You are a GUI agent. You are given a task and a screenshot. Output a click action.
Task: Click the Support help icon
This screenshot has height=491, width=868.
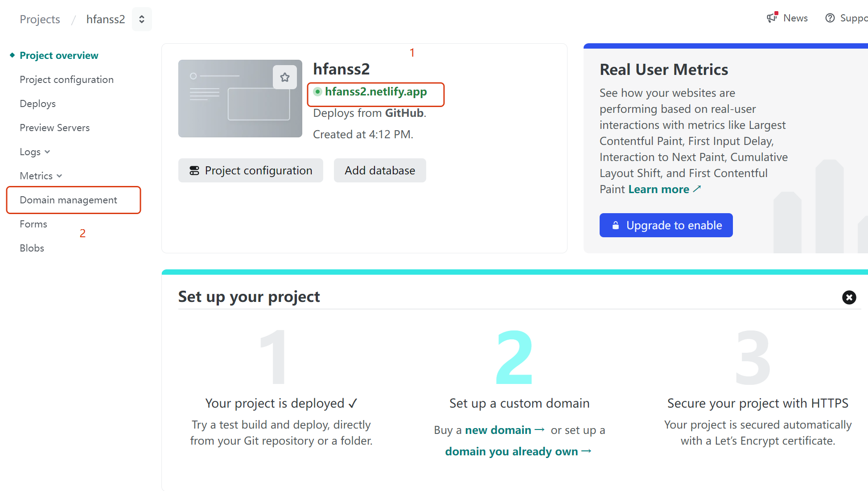(x=830, y=18)
